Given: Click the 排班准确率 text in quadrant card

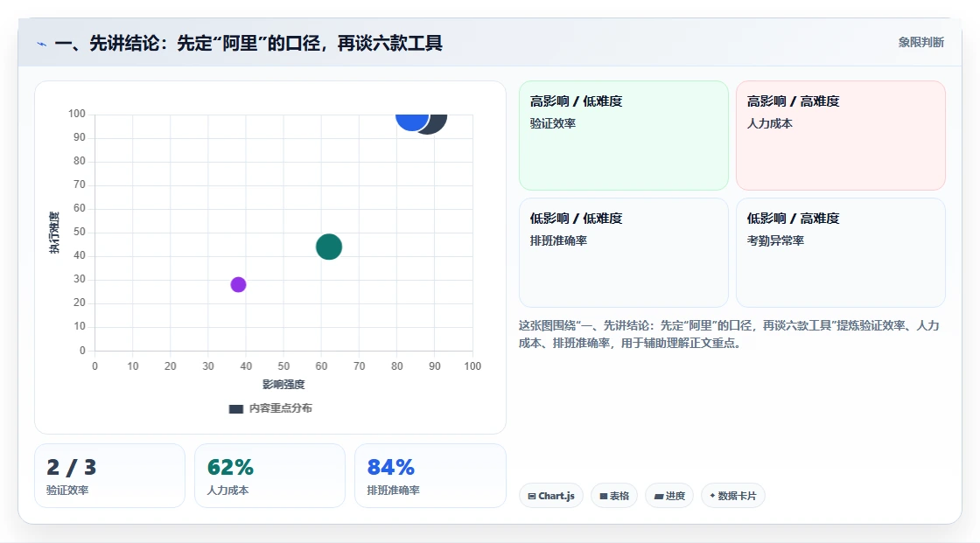Looking at the screenshot, I should [x=558, y=240].
